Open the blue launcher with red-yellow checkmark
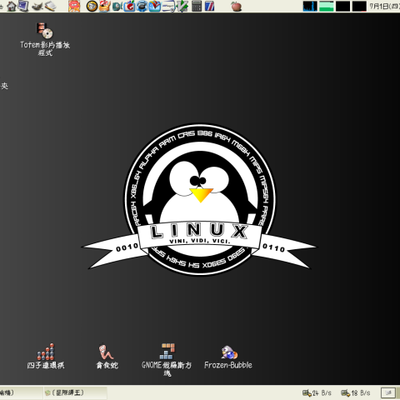Screen dimensions: 400x400 click(155, 6)
